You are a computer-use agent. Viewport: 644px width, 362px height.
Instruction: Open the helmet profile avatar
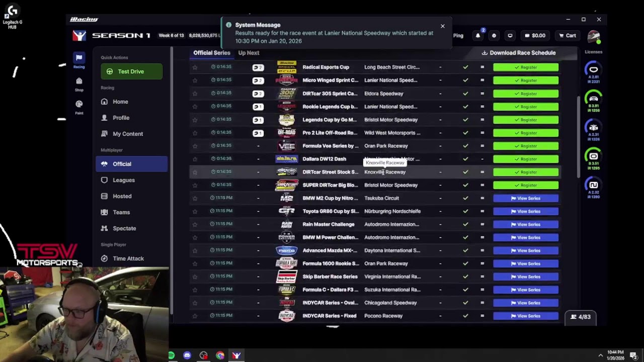[594, 36]
